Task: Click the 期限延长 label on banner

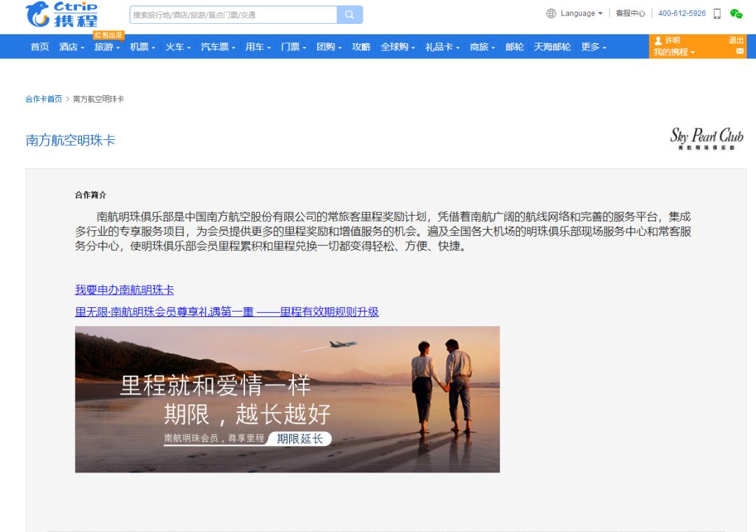Action: click(x=300, y=438)
